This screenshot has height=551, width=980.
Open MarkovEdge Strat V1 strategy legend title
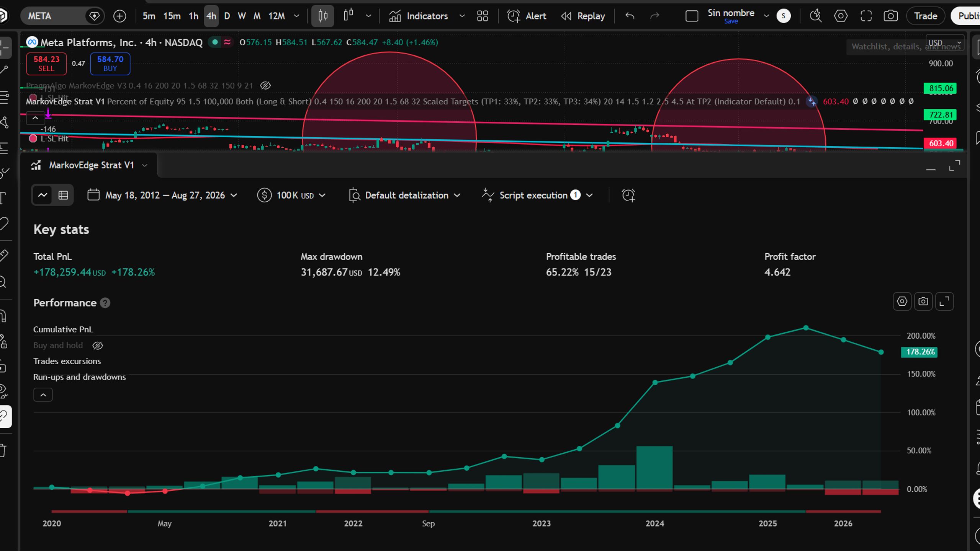point(65,102)
